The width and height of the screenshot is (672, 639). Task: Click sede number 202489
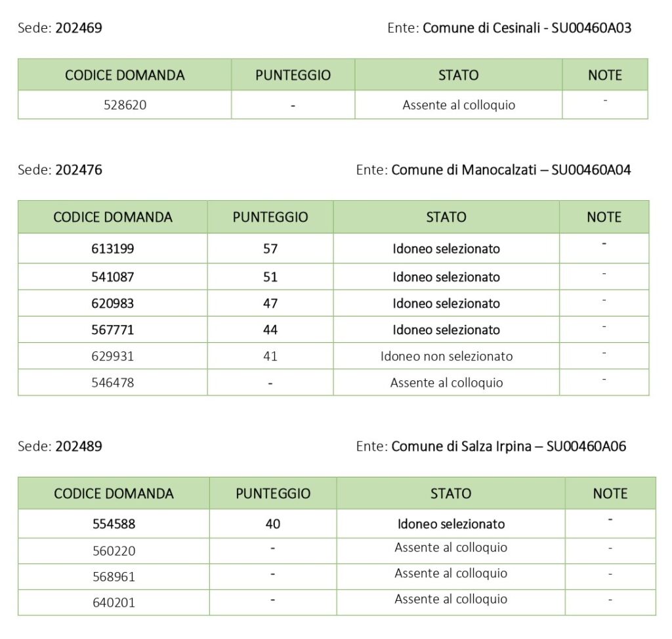[x=79, y=446]
